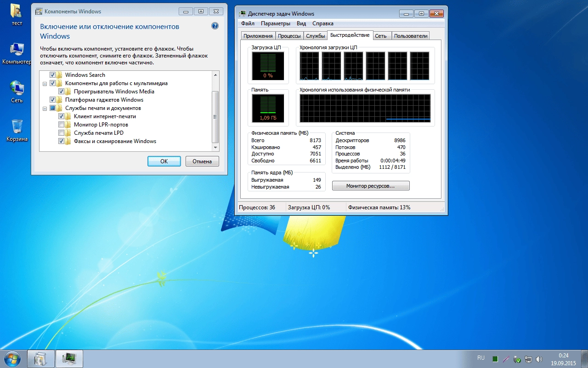Open the 'тест' desktop folder icon
Viewport: 588px width, 368px height.
(17, 15)
